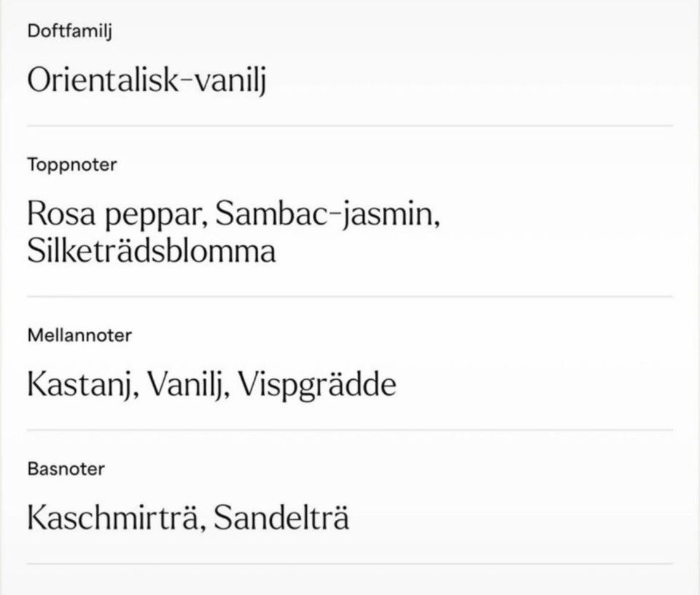Click the divider line below Kaschmirträ, Sandelträ
700x595 pixels.
tap(350, 564)
